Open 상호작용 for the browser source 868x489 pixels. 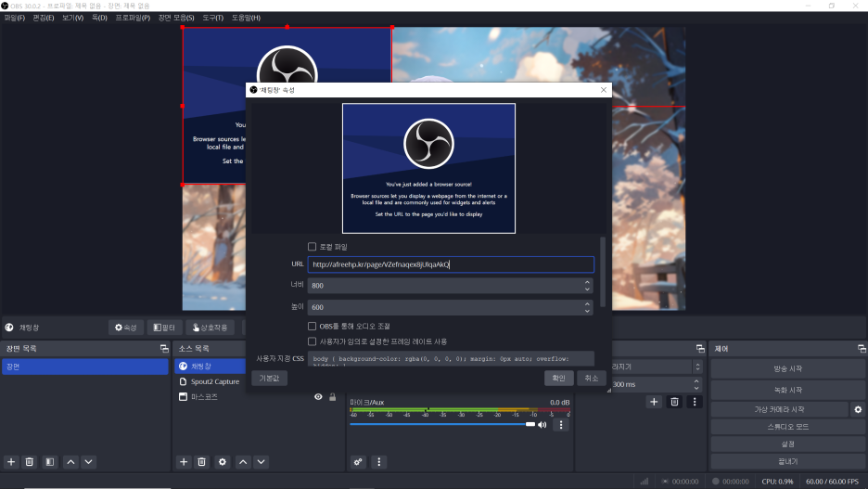point(210,328)
